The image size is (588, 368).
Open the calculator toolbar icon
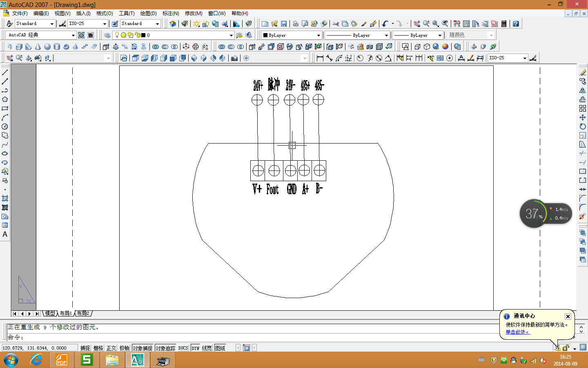point(504,24)
